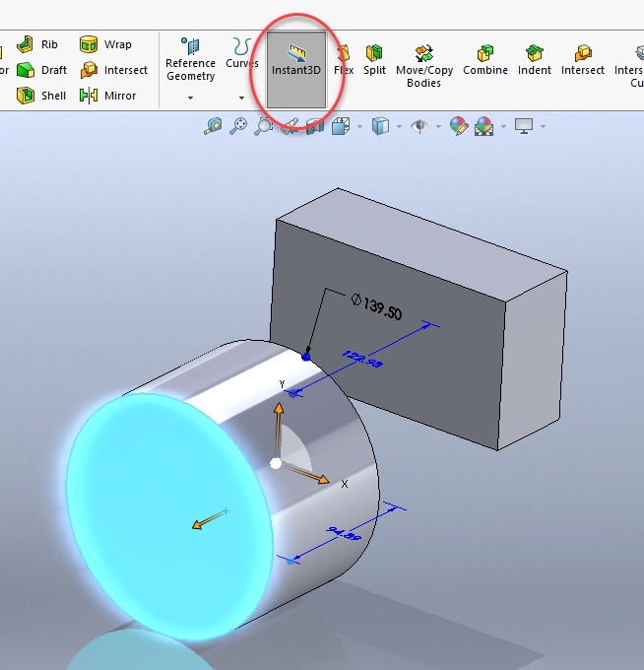Pick Intersect next to the Indent tool

(583, 60)
